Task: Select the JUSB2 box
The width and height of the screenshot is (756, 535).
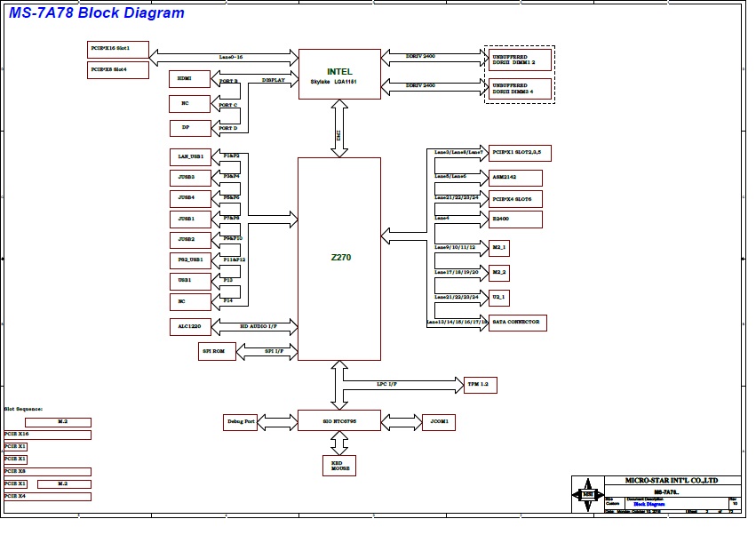Action: (x=190, y=240)
